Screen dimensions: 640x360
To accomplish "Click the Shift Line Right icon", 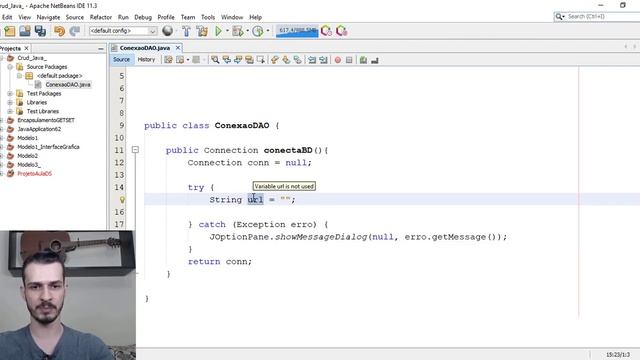I will [x=323, y=60].
